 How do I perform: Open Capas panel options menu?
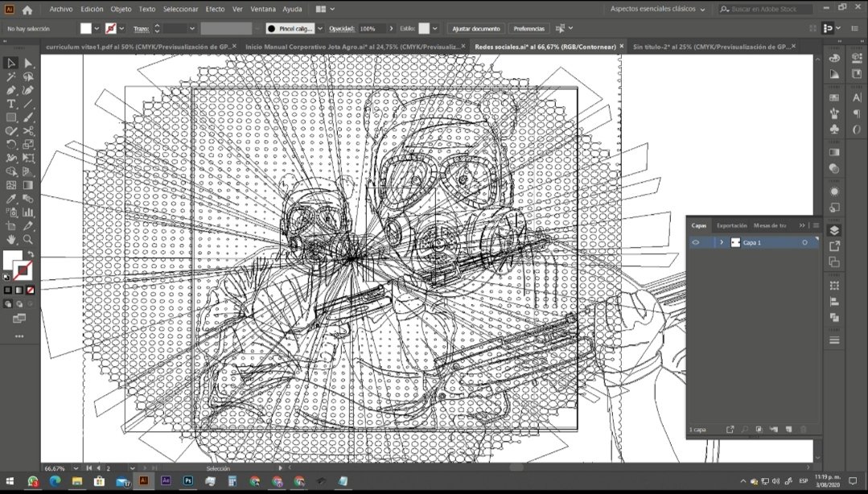[x=816, y=225]
